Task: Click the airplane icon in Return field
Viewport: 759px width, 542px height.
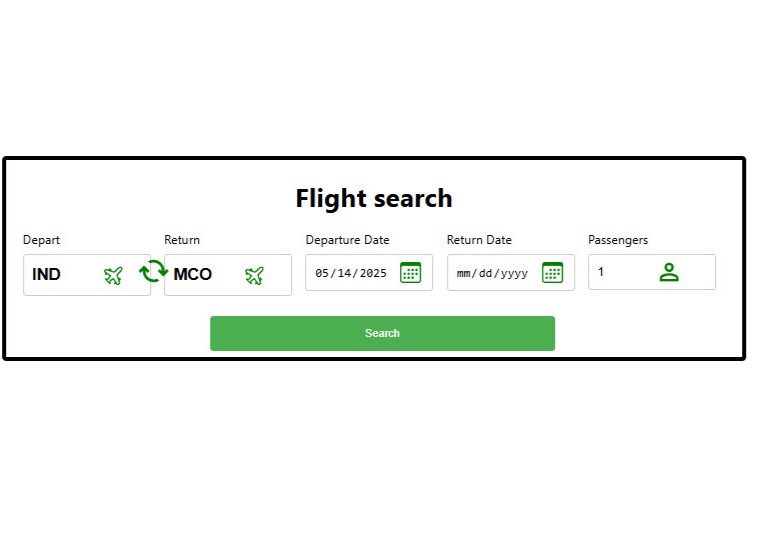Action: click(254, 275)
